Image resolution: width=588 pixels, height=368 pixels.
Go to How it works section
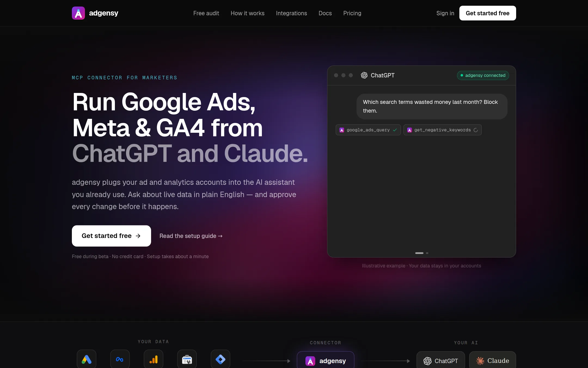[x=247, y=13]
